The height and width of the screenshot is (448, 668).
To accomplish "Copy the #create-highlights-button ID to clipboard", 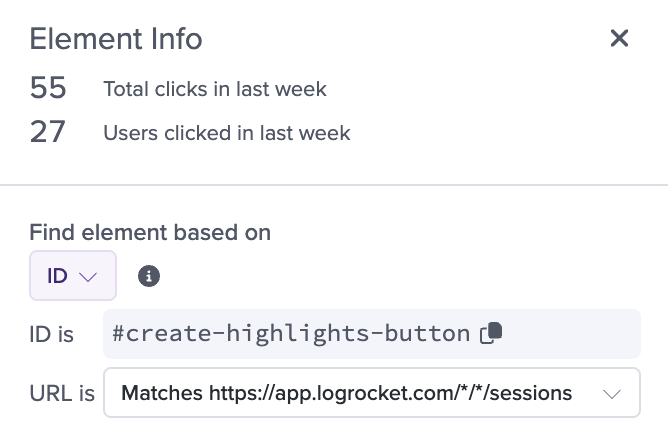I will pyautogui.click(x=491, y=333).
